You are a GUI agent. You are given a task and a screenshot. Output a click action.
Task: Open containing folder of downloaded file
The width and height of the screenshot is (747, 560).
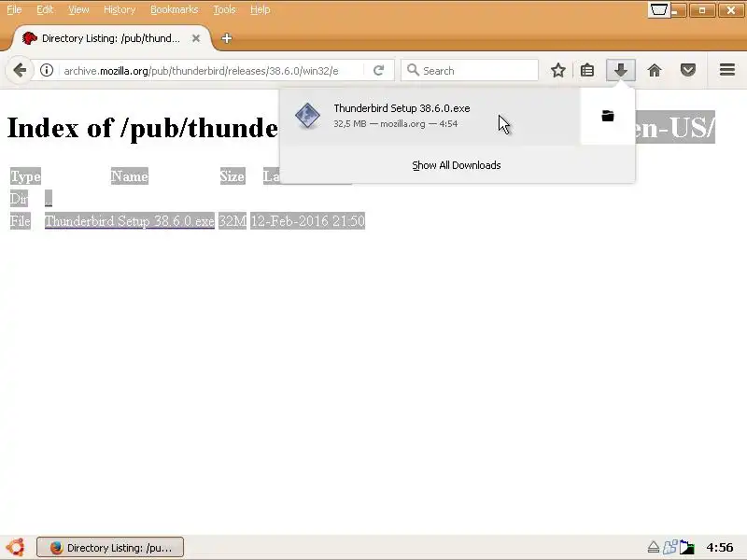point(608,116)
